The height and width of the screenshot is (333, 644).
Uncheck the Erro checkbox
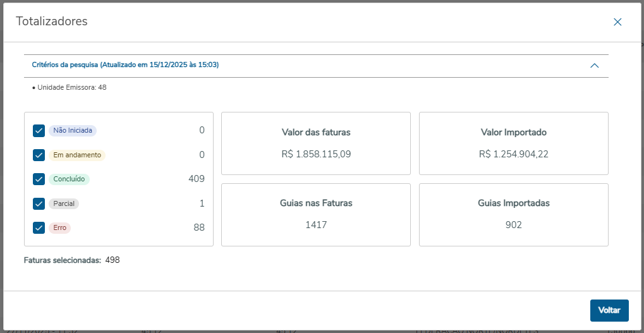[39, 227]
